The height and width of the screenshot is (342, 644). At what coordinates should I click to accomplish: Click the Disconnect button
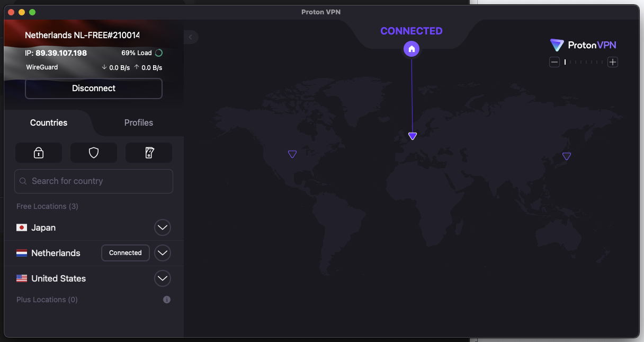pyautogui.click(x=93, y=89)
